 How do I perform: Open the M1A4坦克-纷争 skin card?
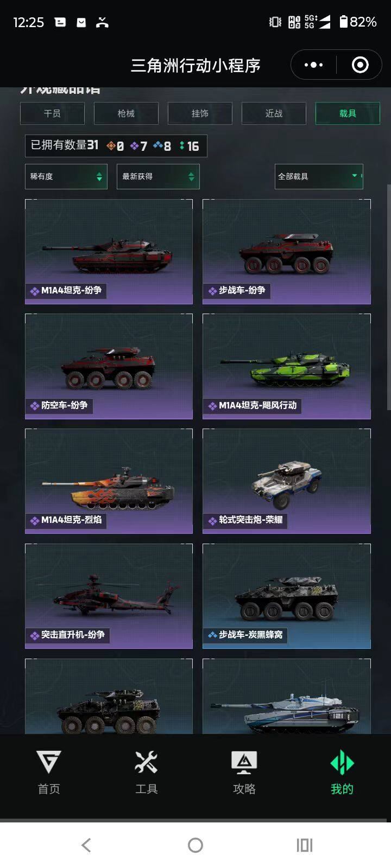[109, 252]
